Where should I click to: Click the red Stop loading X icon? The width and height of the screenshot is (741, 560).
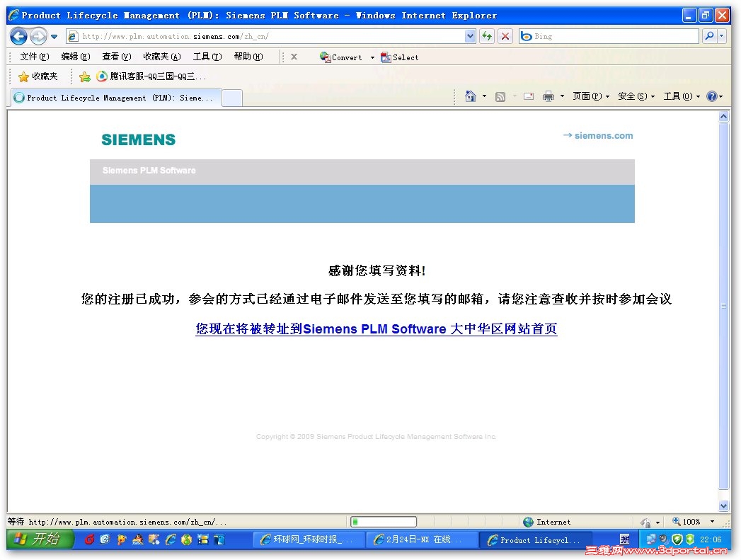[505, 36]
